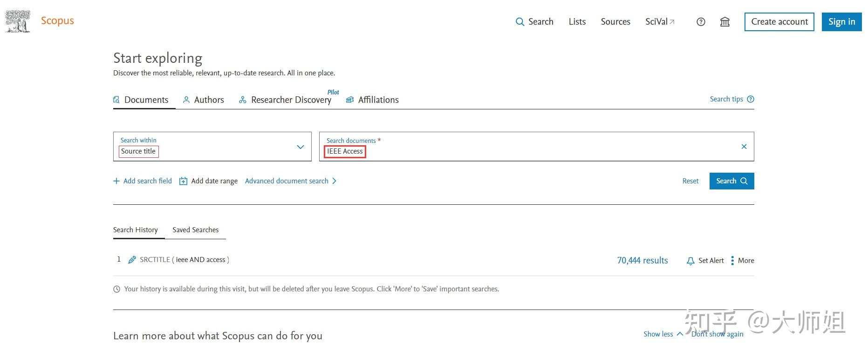Open the More three-dot menu
Image resolution: width=868 pixels, height=357 pixels.
(x=733, y=261)
